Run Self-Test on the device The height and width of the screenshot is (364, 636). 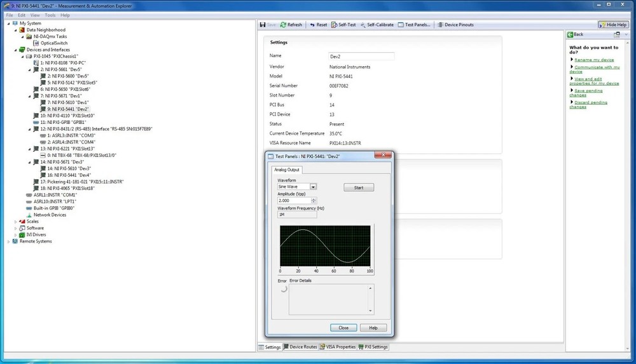pyautogui.click(x=343, y=25)
